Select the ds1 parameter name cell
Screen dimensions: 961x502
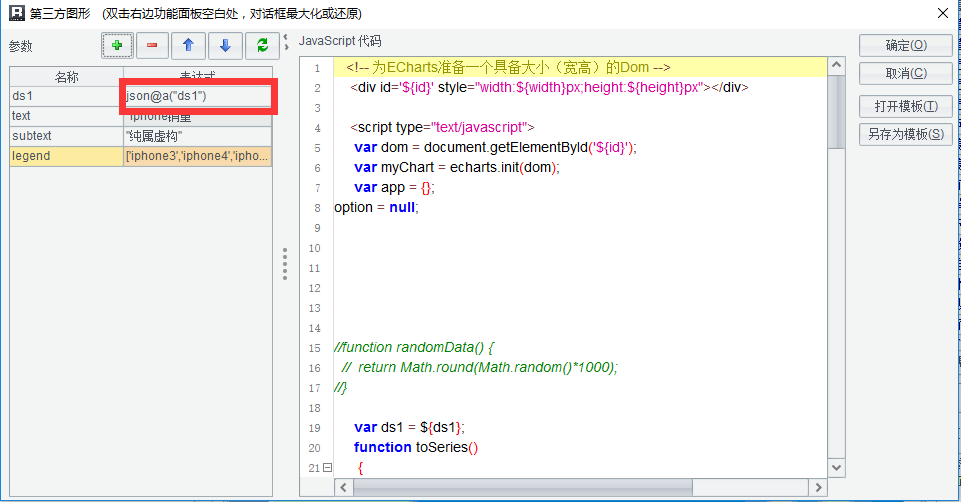point(65,96)
